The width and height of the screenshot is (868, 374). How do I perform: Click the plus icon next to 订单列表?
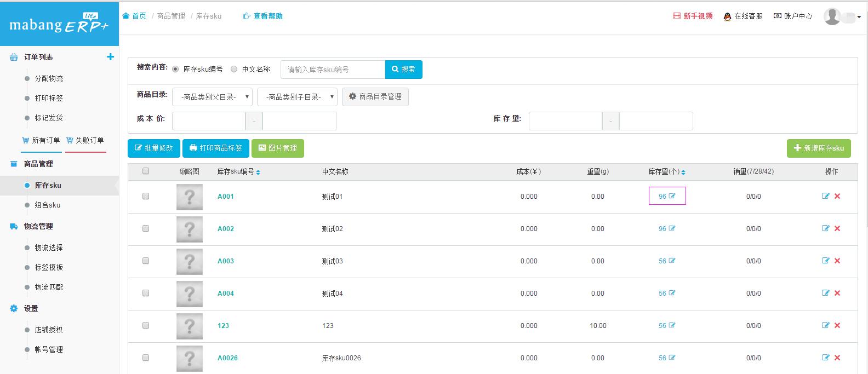(x=110, y=57)
